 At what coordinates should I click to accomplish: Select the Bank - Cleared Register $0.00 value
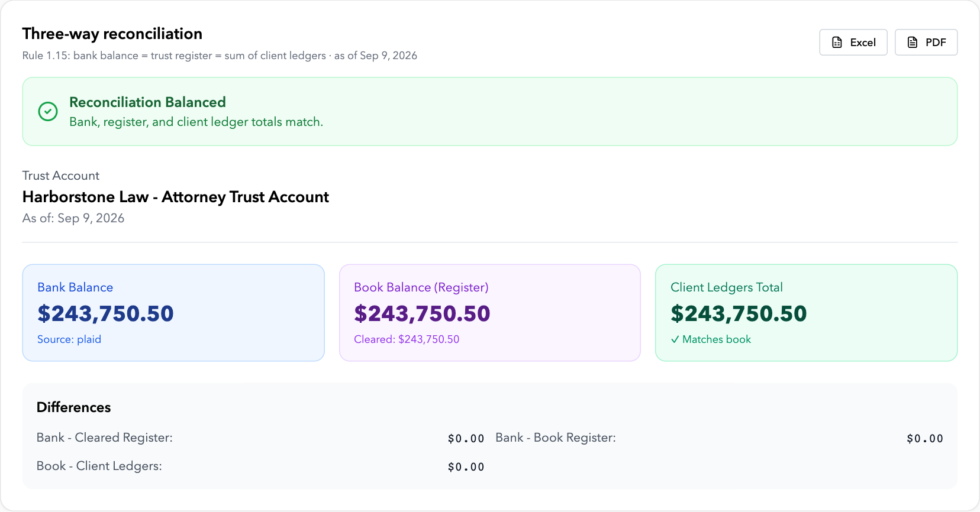coord(466,439)
